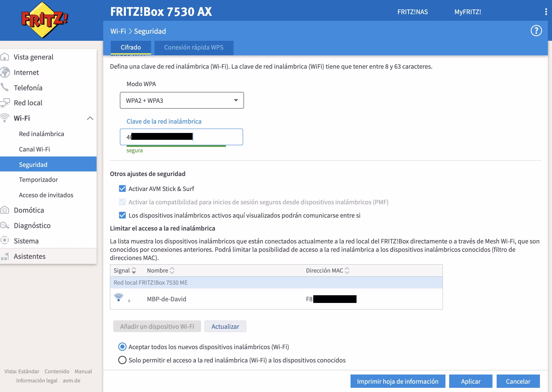Click the Domótica power icon
This screenshot has width=552, height=392.
5,210
